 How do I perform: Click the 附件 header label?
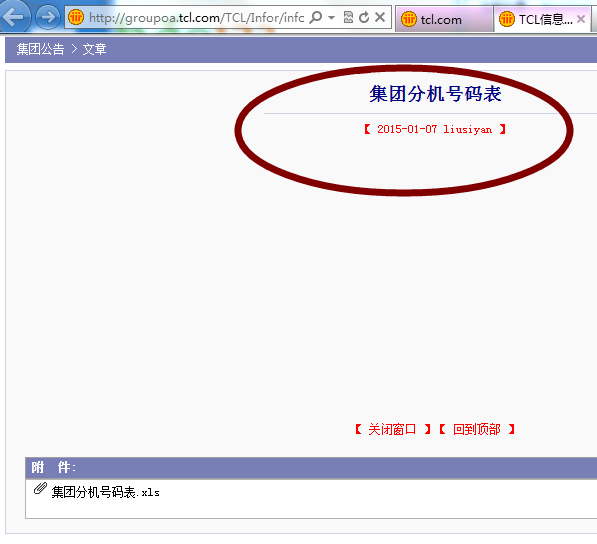point(53,467)
